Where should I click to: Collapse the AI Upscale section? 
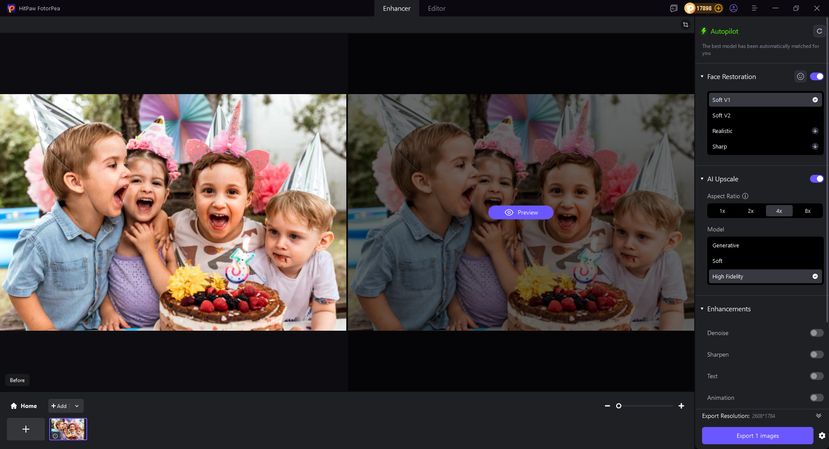[x=702, y=179]
